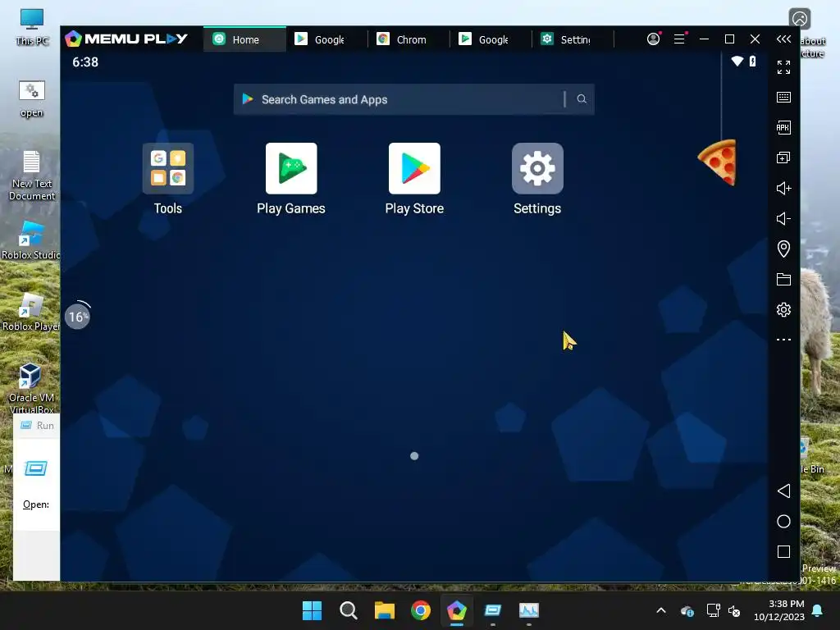
Task: Collapse the sidebar with the triple-chevron icon
Action: tap(783, 39)
